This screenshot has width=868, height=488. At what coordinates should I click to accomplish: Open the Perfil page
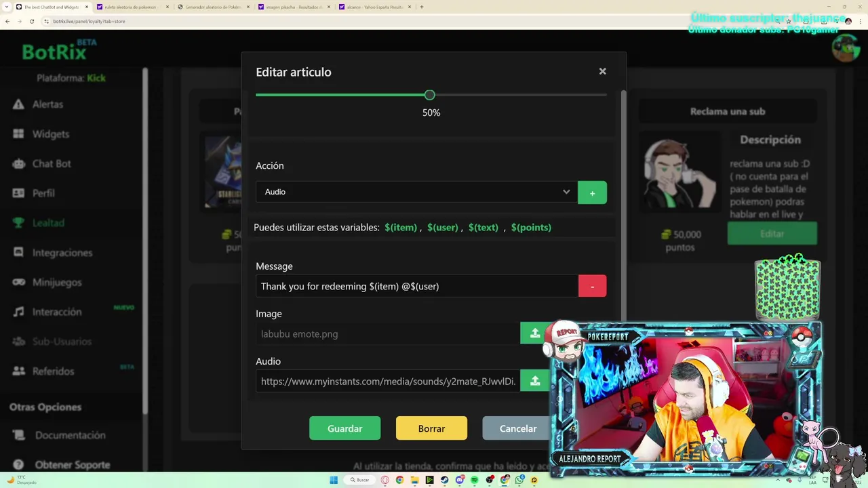(x=43, y=193)
